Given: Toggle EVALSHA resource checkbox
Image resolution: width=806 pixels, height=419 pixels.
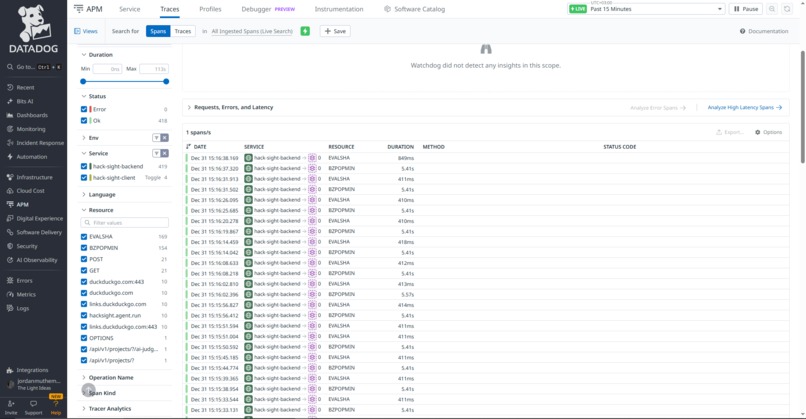Looking at the screenshot, I should pos(84,236).
